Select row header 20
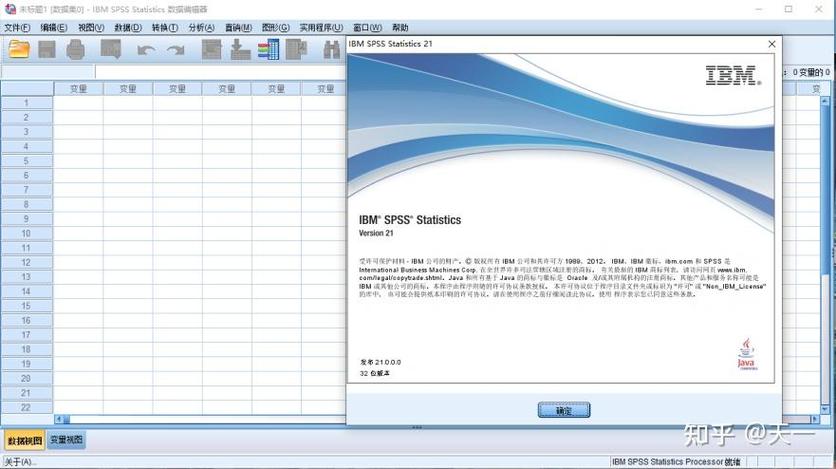 pos(27,378)
